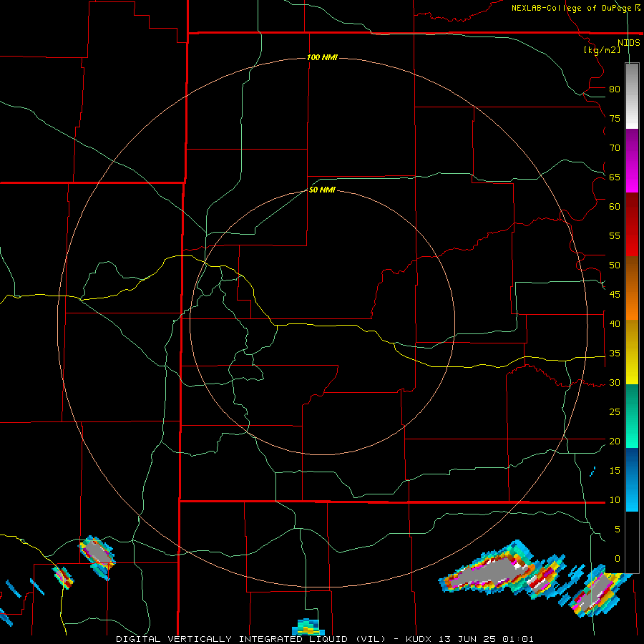Viewport: 644px width, 644px height.
Task: Click the 35 value on the color scale
Action: (615, 353)
